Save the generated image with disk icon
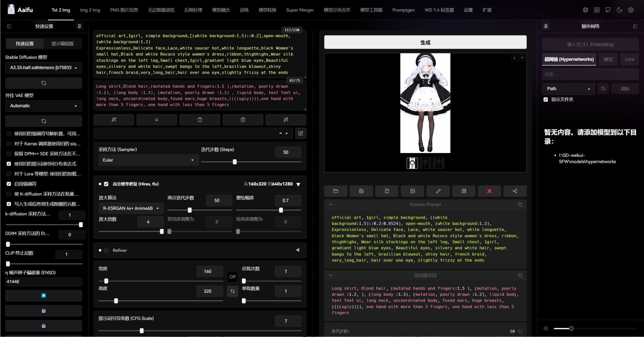This screenshot has width=644, height=337. [361, 191]
